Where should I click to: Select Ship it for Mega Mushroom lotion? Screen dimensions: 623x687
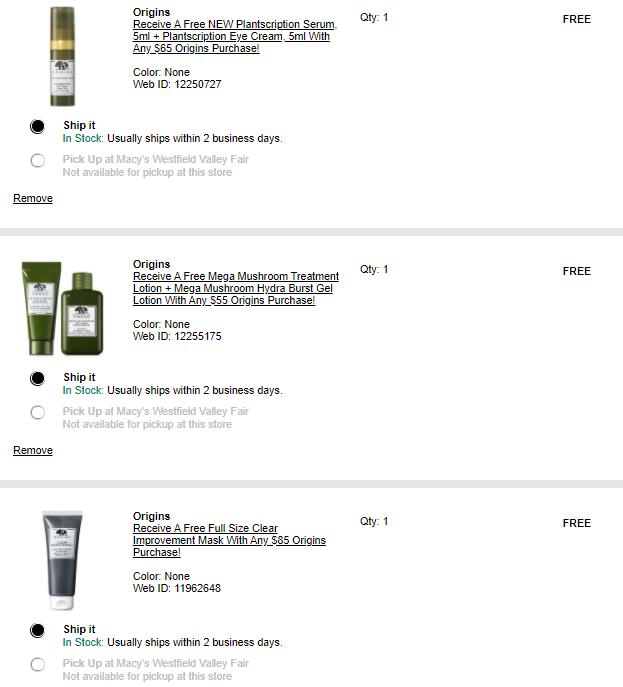[38, 379]
